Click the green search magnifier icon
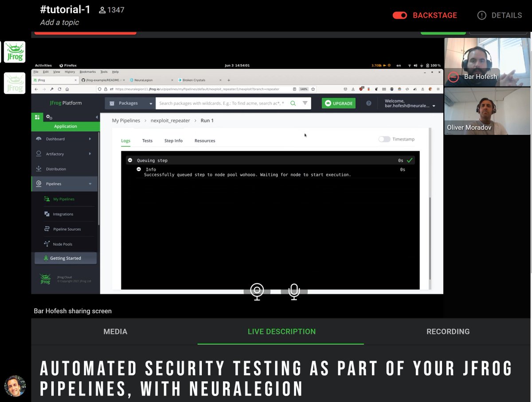532x402 pixels. (x=293, y=103)
